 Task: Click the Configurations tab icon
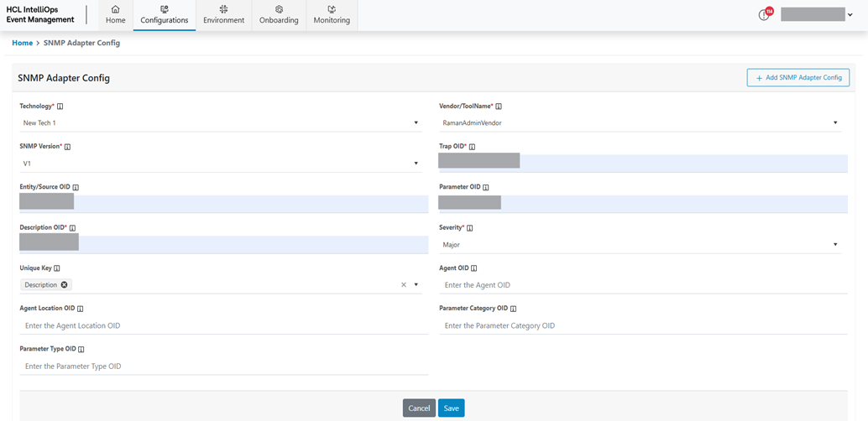pos(165,9)
